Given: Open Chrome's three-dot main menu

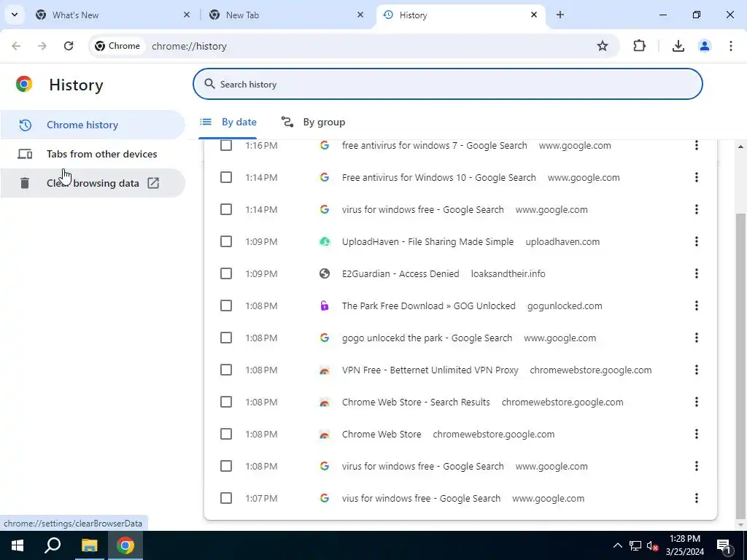Looking at the screenshot, I should click(x=731, y=46).
